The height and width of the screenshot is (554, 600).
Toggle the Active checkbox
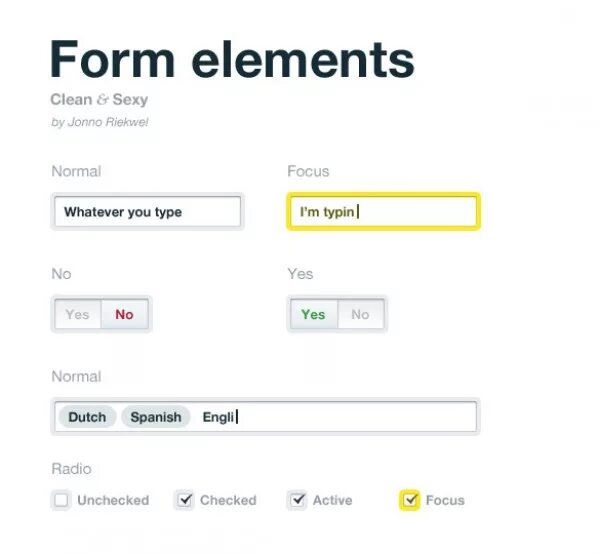(297, 500)
